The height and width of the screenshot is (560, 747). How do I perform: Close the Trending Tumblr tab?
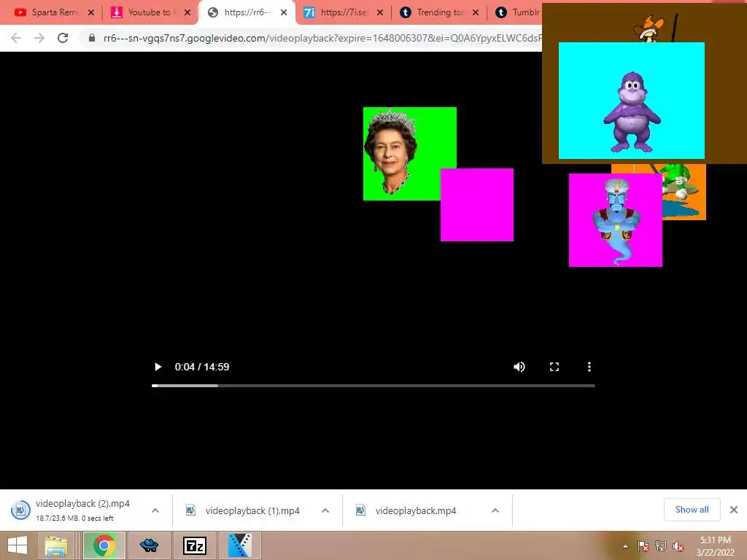pyautogui.click(x=476, y=12)
